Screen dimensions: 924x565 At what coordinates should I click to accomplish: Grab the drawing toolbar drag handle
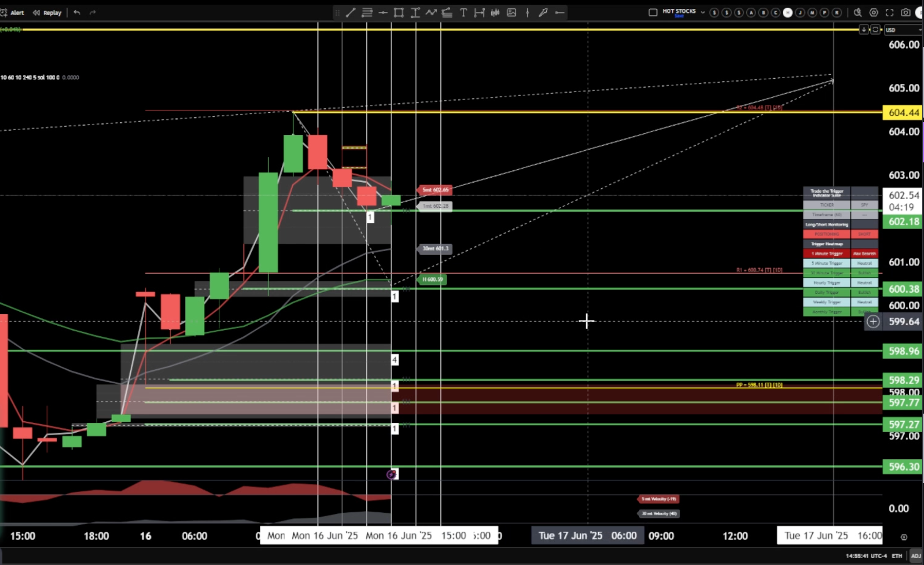coord(337,13)
